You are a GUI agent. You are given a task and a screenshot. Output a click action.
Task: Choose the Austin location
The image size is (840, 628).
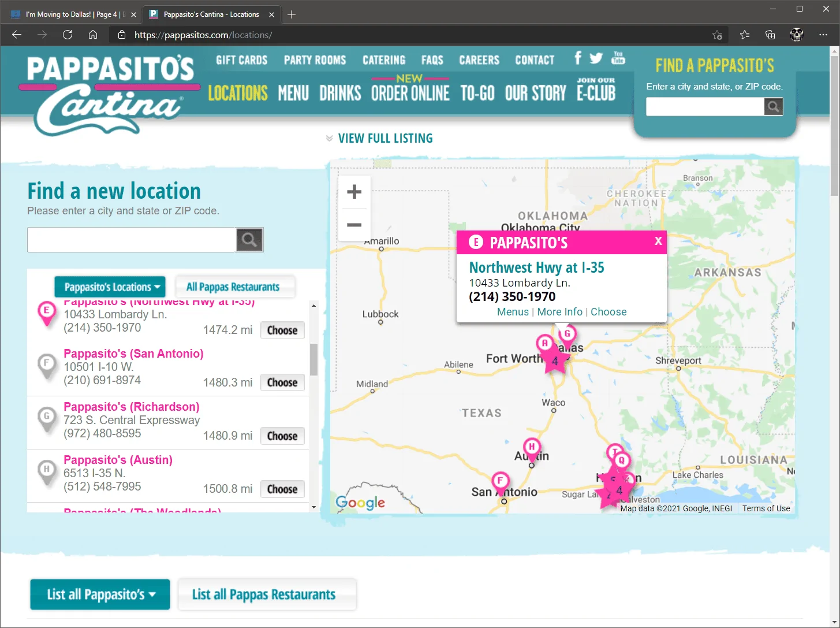282,489
